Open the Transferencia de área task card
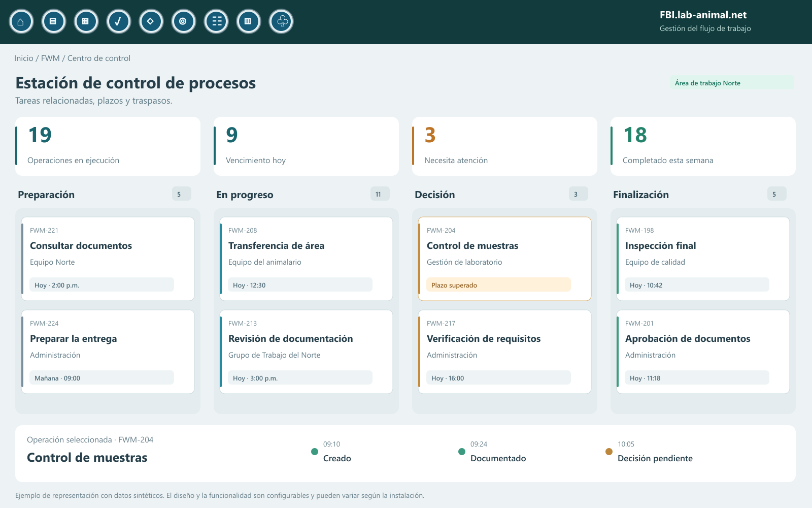The image size is (812, 508). [x=306, y=259]
